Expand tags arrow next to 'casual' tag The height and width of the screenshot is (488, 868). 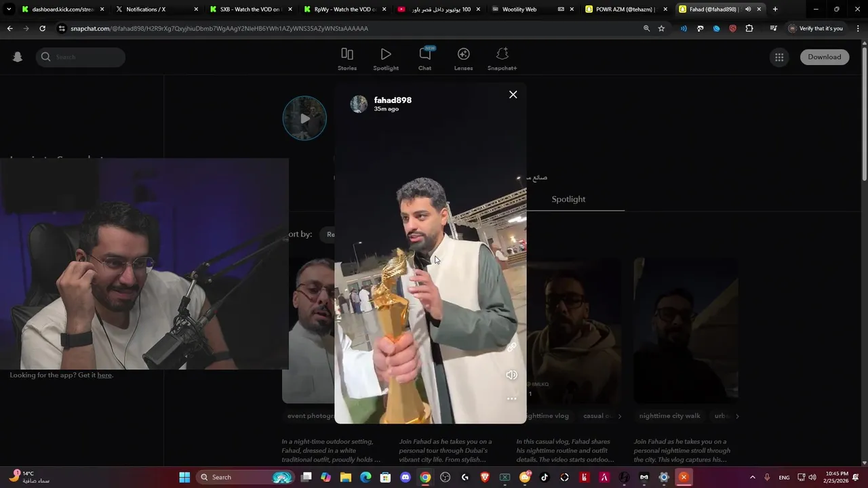(619, 416)
